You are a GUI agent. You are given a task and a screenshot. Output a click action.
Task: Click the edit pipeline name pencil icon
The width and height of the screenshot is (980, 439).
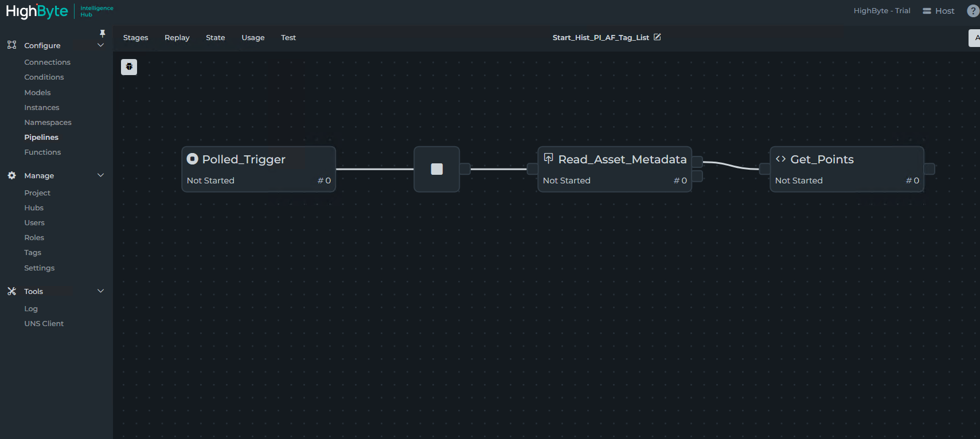point(657,37)
